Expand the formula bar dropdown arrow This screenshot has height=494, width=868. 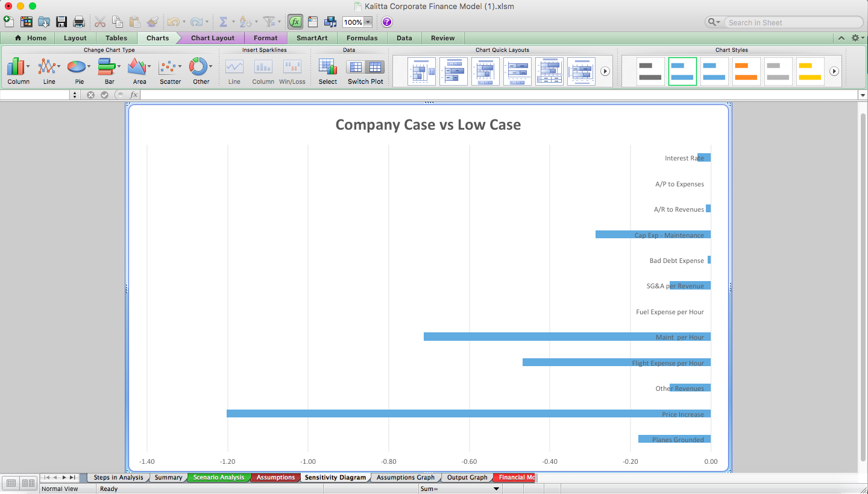[x=863, y=95]
